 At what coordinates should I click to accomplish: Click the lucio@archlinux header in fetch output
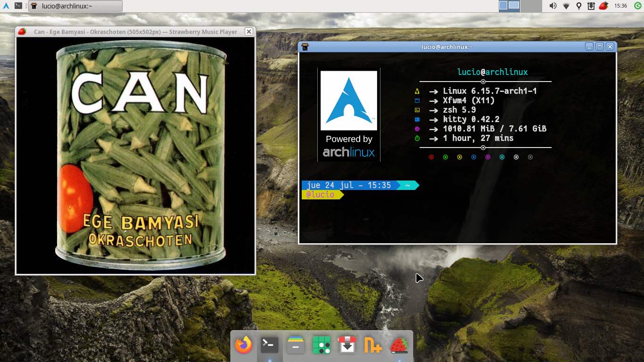pos(493,72)
